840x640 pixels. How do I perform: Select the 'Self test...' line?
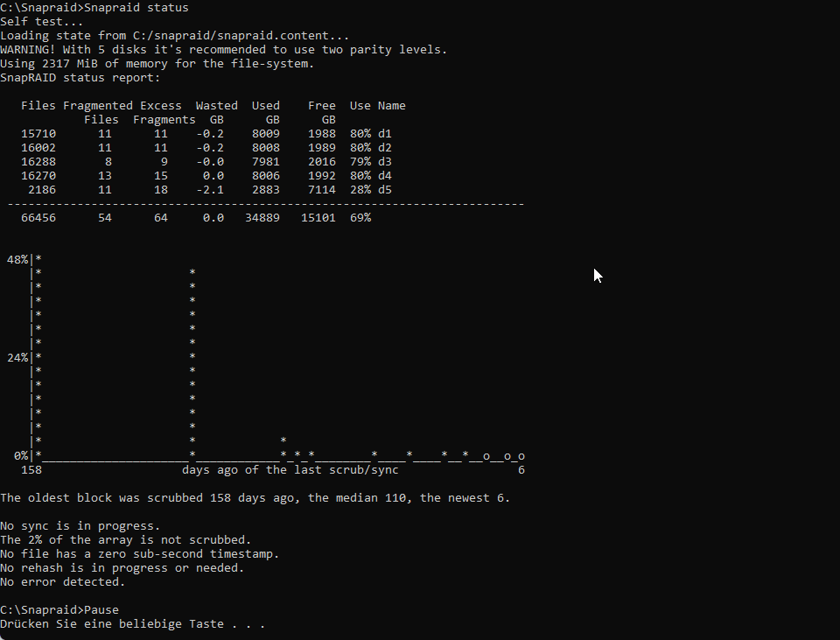[42, 22]
